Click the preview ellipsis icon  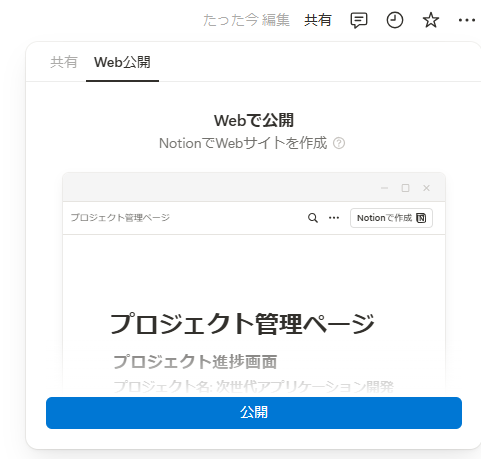334,218
